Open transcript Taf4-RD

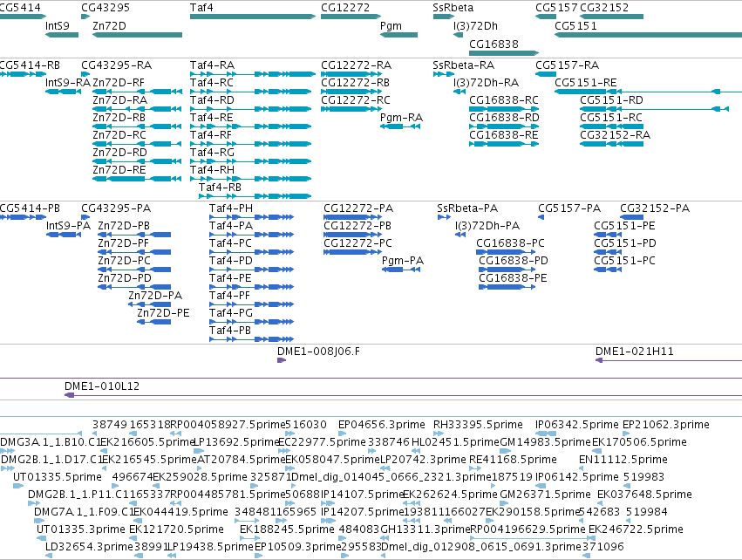[x=251, y=109]
